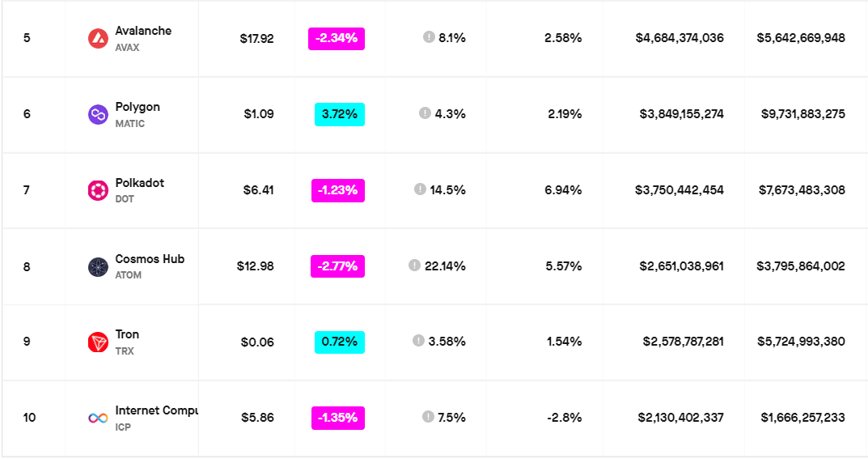The image size is (868, 459).
Task: Click the magenta -2.77% change badge
Action: point(337,266)
